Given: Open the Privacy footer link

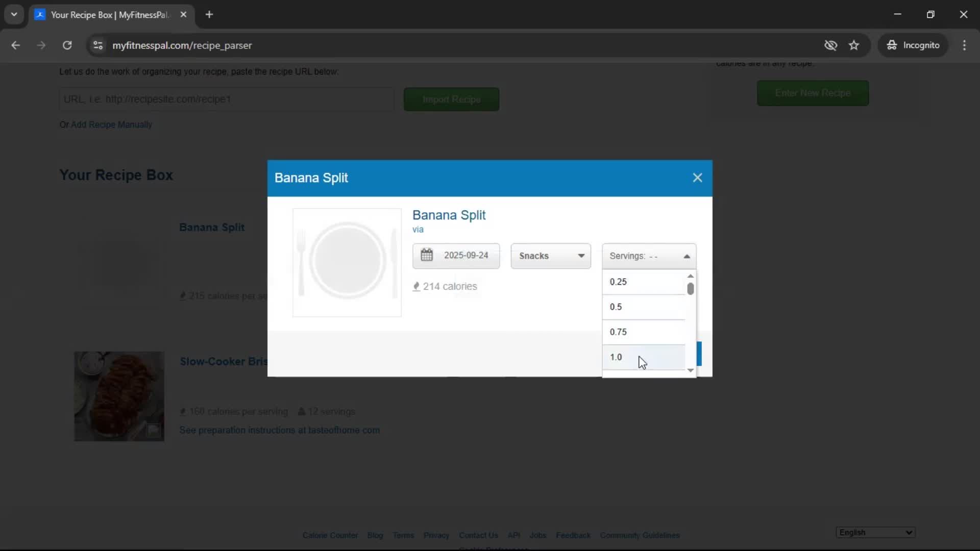Looking at the screenshot, I should [x=436, y=535].
